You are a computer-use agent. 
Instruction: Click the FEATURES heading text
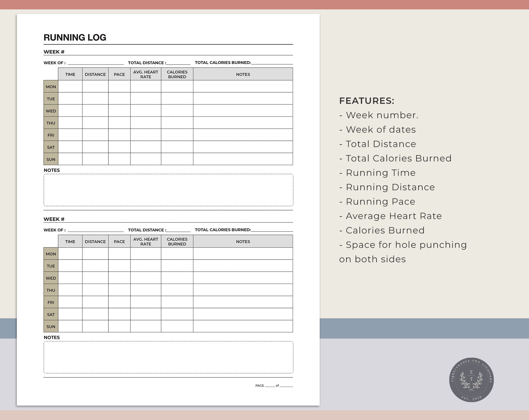(367, 100)
